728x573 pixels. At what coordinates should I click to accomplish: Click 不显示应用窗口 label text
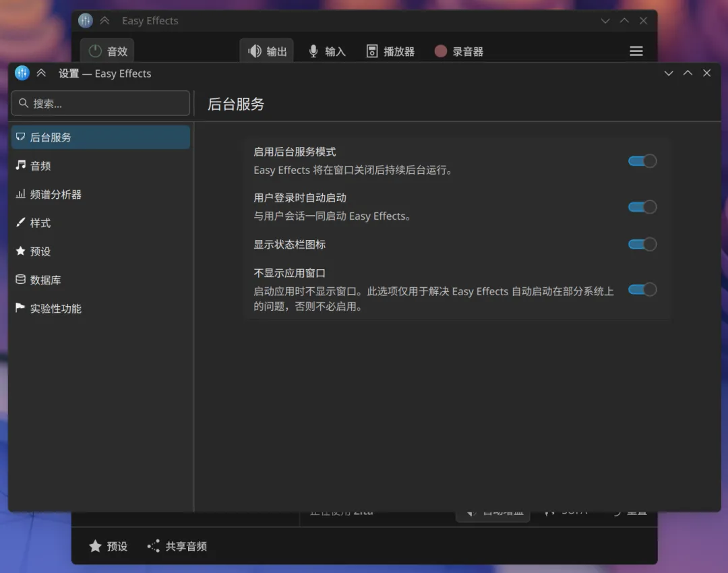click(x=289, y=273)
